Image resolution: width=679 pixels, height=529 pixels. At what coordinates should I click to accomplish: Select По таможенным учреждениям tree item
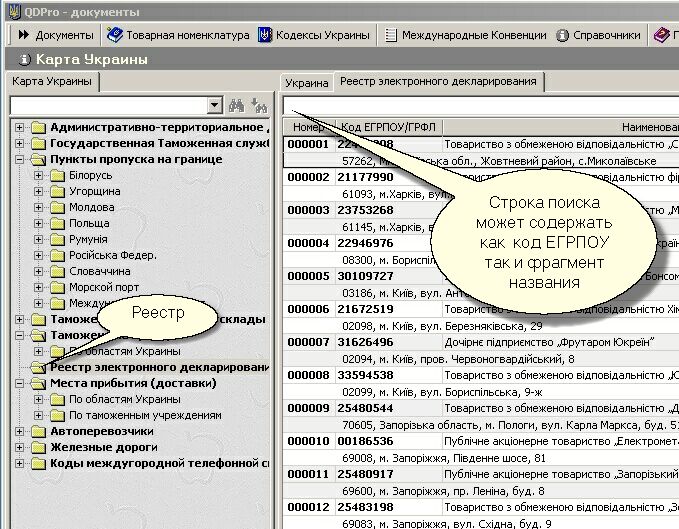pos(146,416)
